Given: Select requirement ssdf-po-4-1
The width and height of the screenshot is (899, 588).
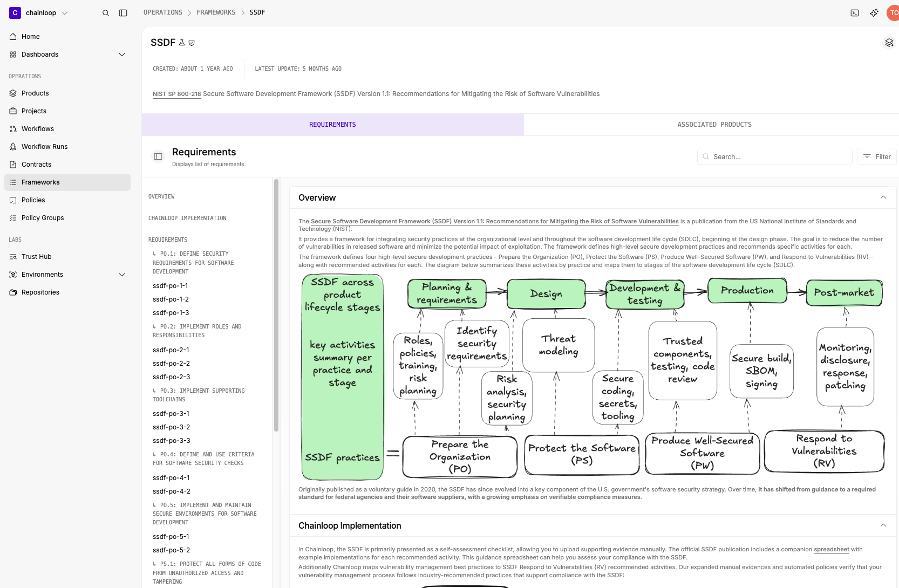Looking at the screenshot, I should [171, 478].
